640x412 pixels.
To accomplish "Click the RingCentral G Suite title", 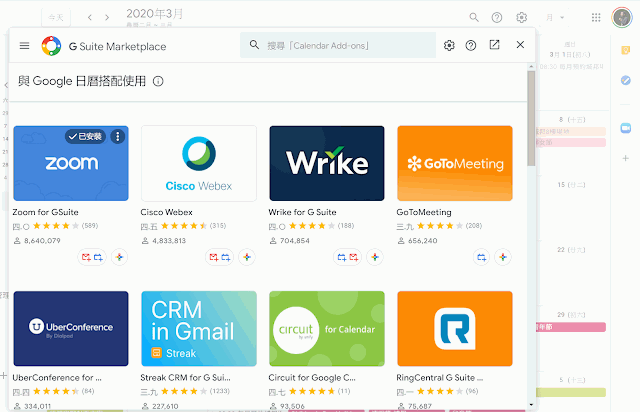I will [440, 377].
